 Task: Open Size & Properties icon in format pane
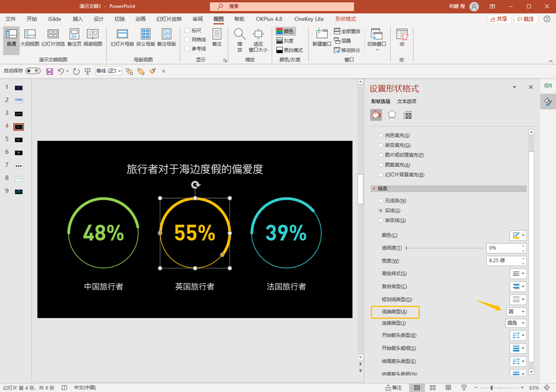click(x=407, y=115)
